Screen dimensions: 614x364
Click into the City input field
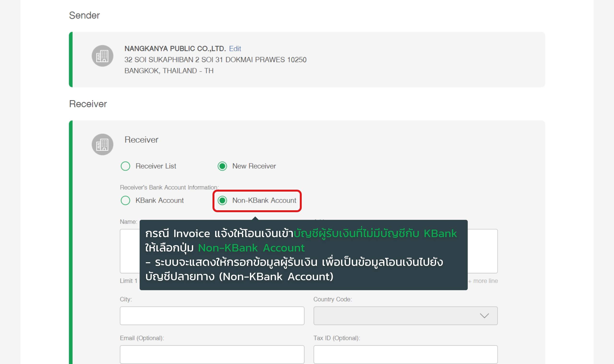tap(212, 316)
